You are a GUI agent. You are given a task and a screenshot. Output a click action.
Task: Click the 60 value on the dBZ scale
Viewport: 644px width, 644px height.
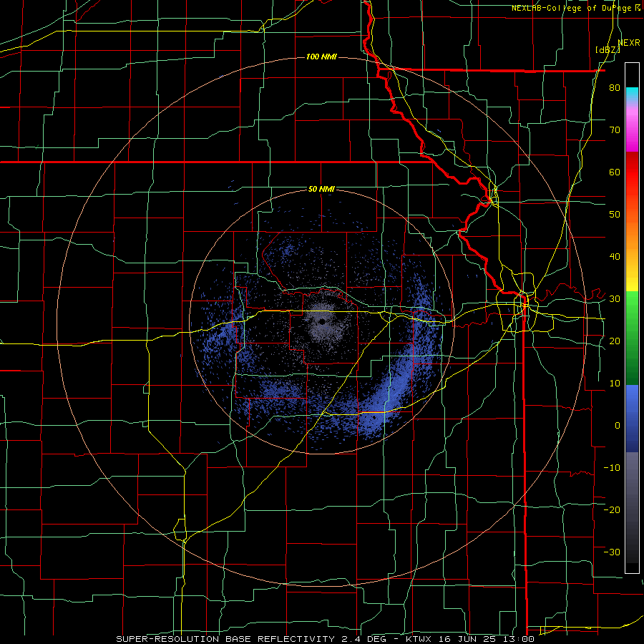tap(615, 172)
